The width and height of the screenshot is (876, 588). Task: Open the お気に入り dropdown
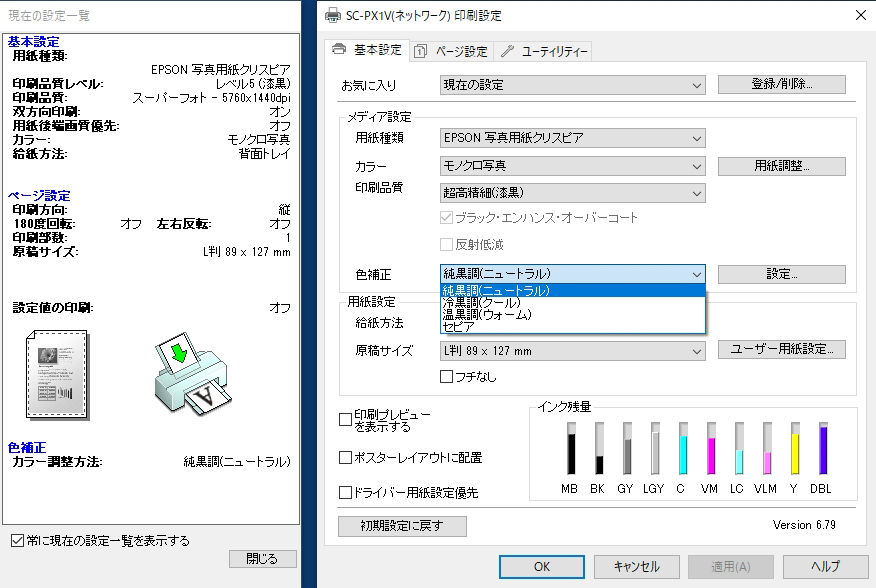[x=571, y=84]
